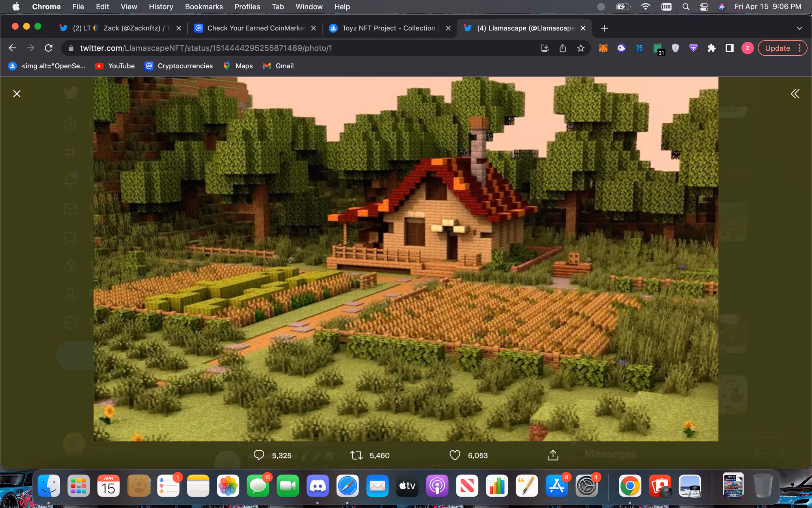The height and width of the screenshot is (508, 812).
Task: Like the tweet with the heart icon
Action: click(455, 455)
